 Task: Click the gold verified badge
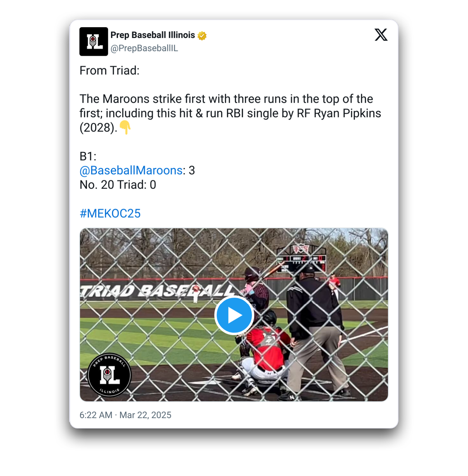pyautogui.click(x=202, y=36)
